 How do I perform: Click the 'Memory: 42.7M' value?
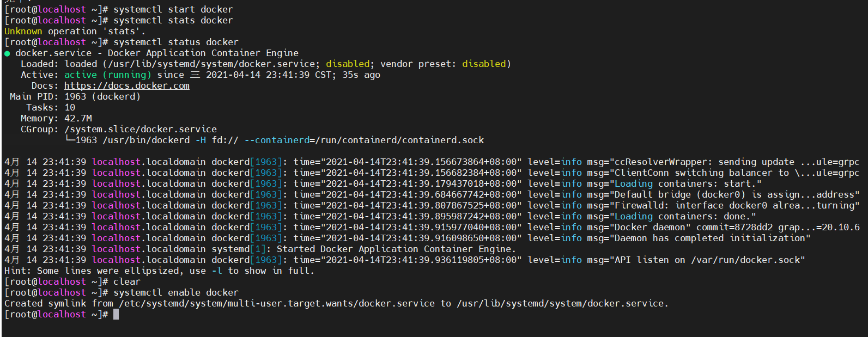coord(78,118)
